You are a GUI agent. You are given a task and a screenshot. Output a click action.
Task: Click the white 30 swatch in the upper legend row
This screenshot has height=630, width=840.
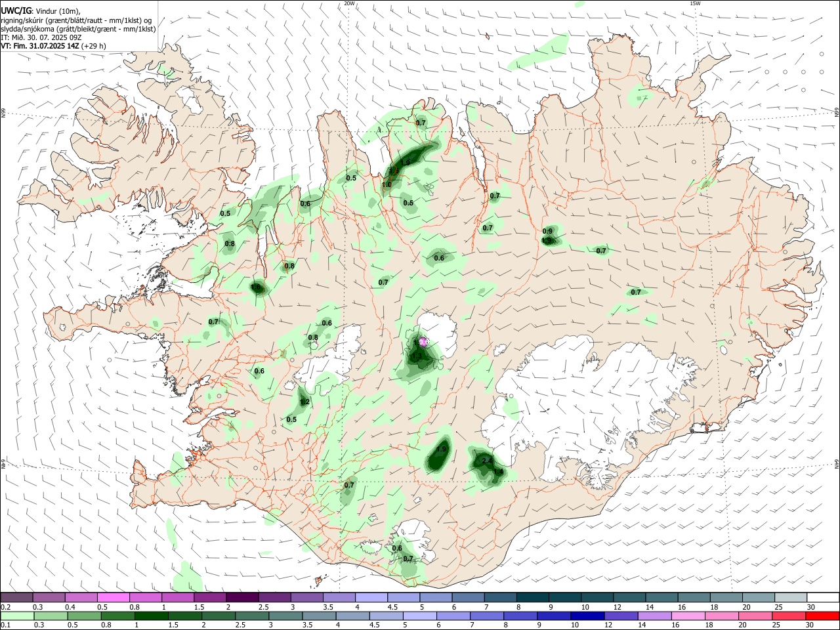pyautogui.click(x=824, y=597)
